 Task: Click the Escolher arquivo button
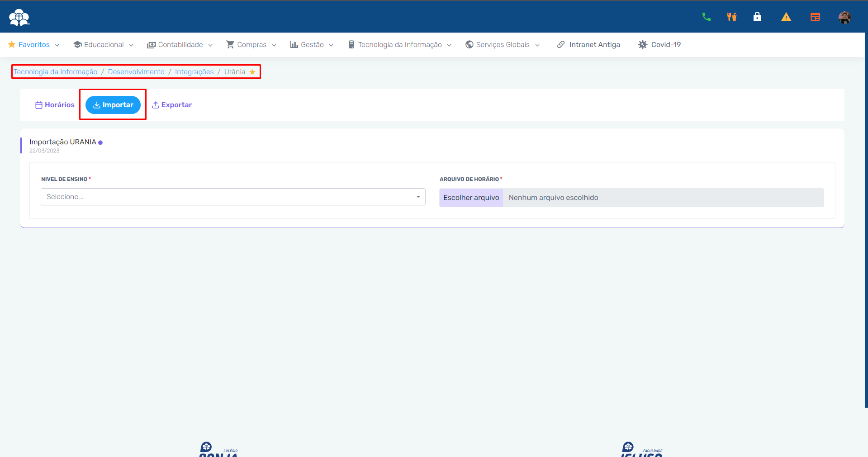click(x=471, y=198)
